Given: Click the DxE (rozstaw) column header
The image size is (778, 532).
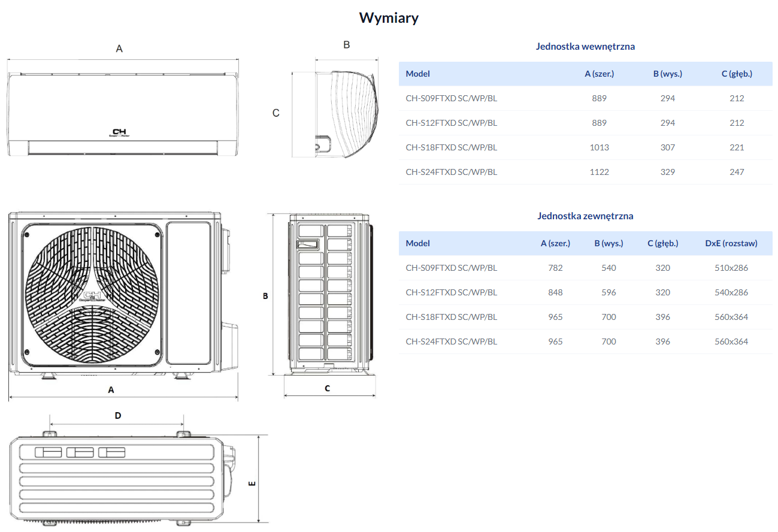Looking at the screenshot, I should tap(731, 243).
